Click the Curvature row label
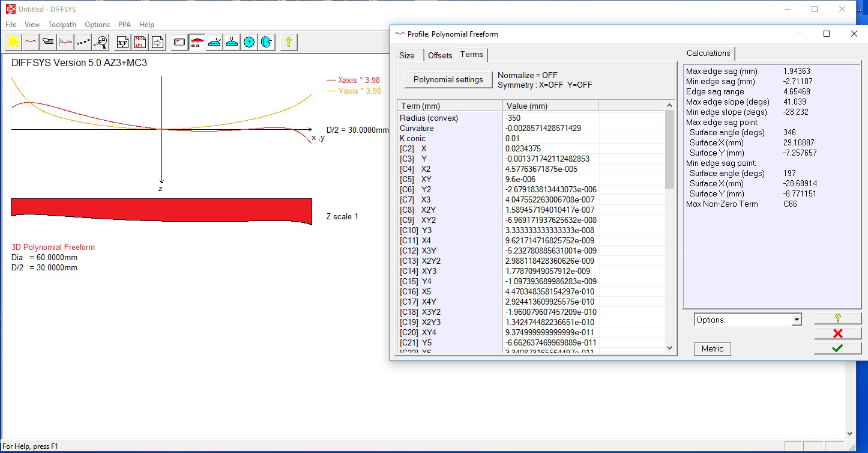This screenshot has height=453, width=868. click(x=417, y=128)
